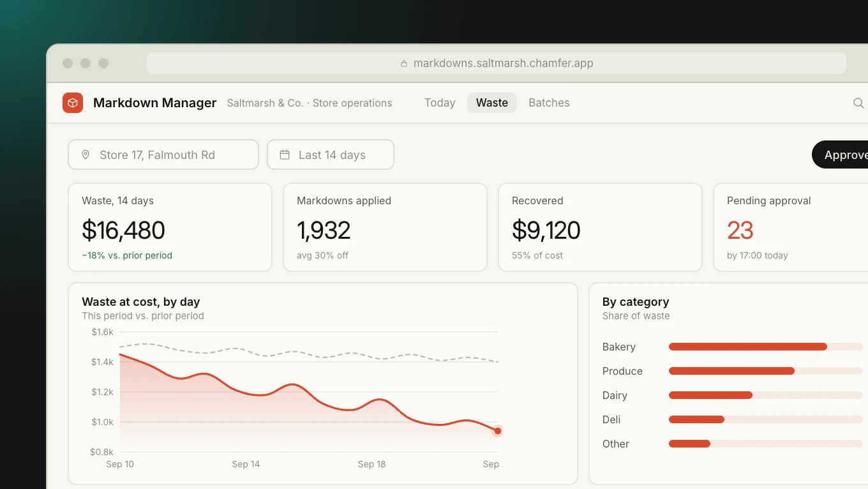868x489 pixels.
Task: Click the Deli category label
Action: (x=611, y=419)
